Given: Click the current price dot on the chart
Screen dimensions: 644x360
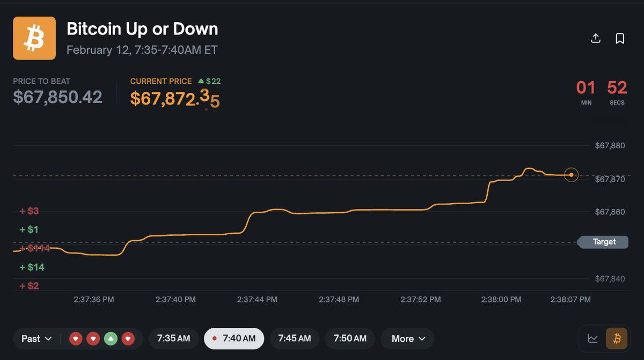Looking at the screenshot, I should pyautogui.click(x=571, y=175).
